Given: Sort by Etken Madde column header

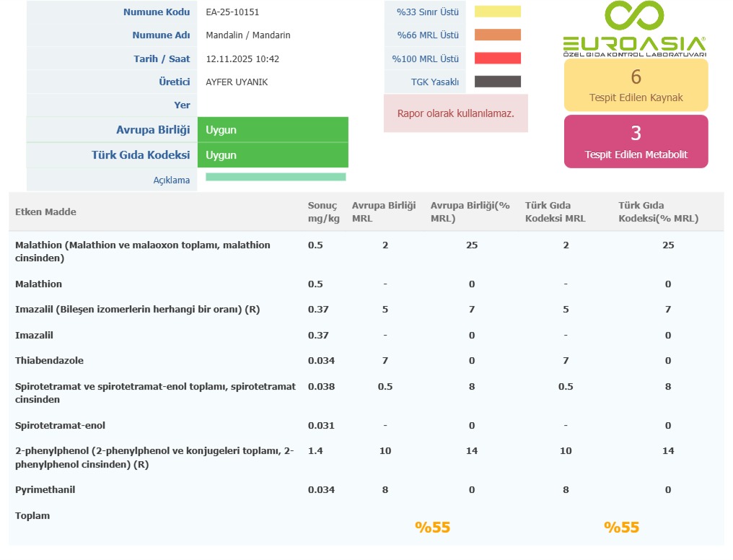Looking at the screenshot, I should click(x=45, y=211).
